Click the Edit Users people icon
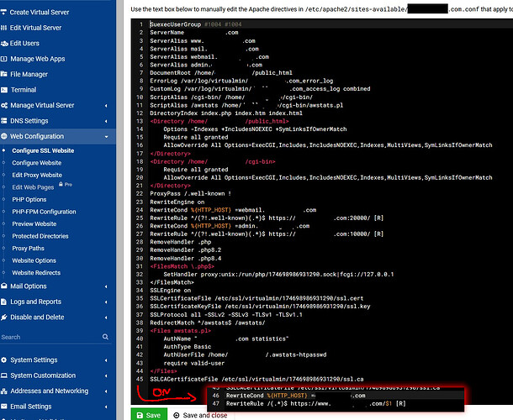Image resolution: width=513 pixels, height=420 pixels. point(4,44)
